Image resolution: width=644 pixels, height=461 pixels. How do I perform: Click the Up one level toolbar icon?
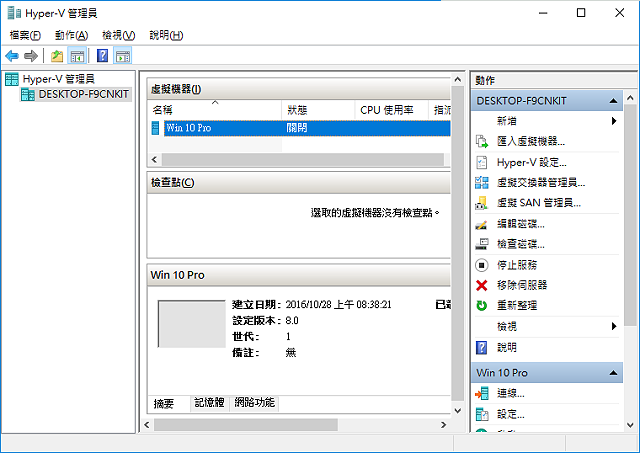[x=57, y=56]
